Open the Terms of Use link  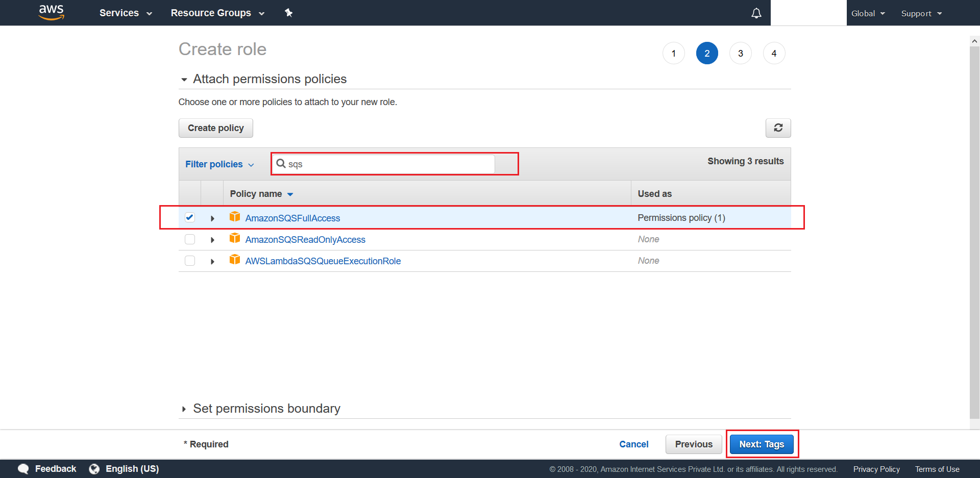(x=937, y=469)
